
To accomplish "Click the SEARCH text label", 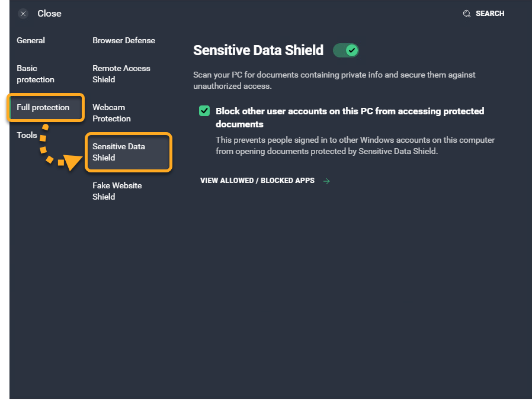I will (x=490, y=14).
